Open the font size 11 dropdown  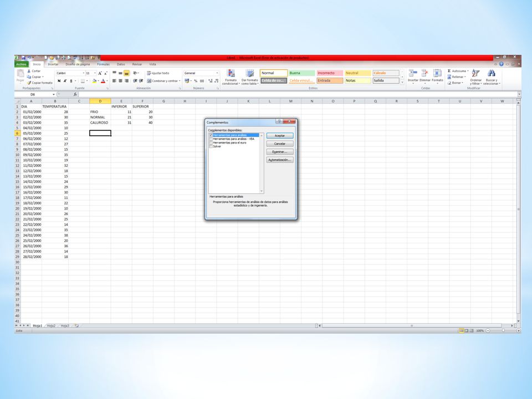(95, 73)
